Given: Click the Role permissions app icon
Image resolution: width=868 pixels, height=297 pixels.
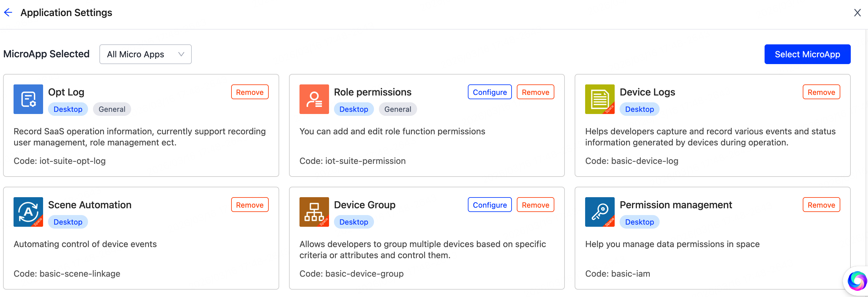Looking at the screenshot, I should click(314, 99).
